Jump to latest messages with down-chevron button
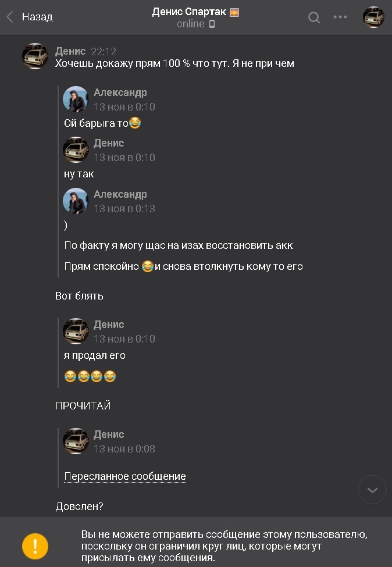 coord(372,490)
